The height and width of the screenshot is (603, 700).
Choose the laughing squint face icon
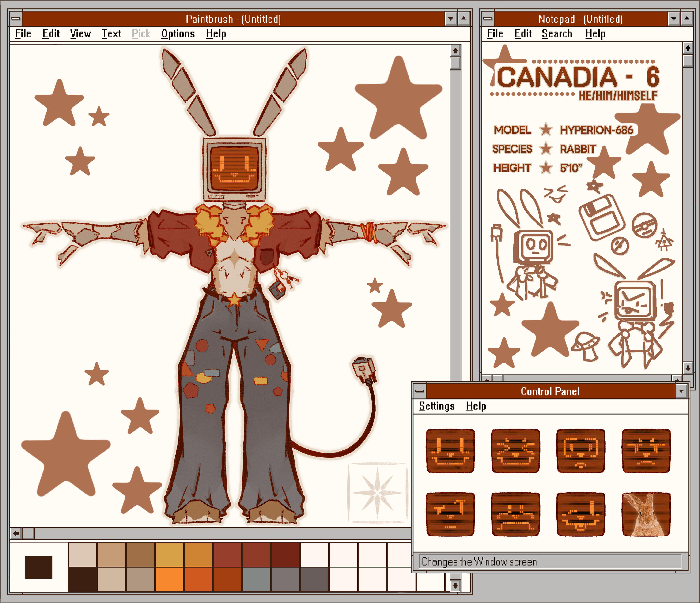[x=515, y=451]
